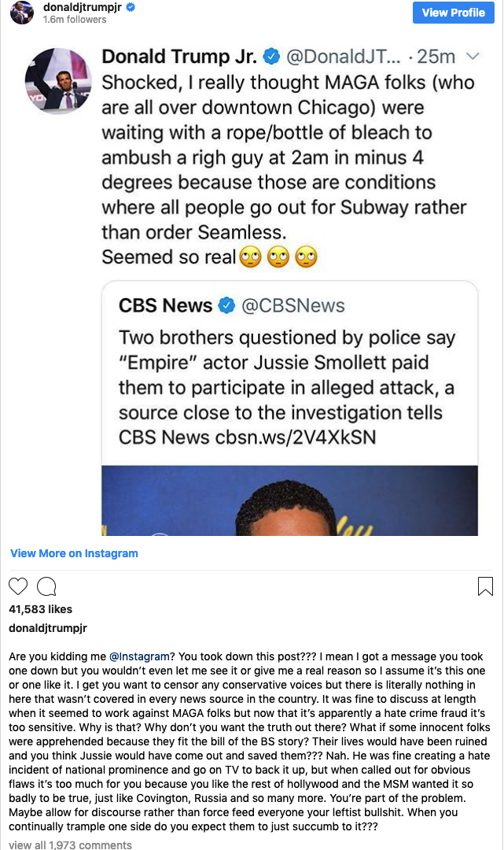This screenshot has height=850, width=504.
Task: Click the donaldjtrumpjr username above the caption
Action: (47, 628)
